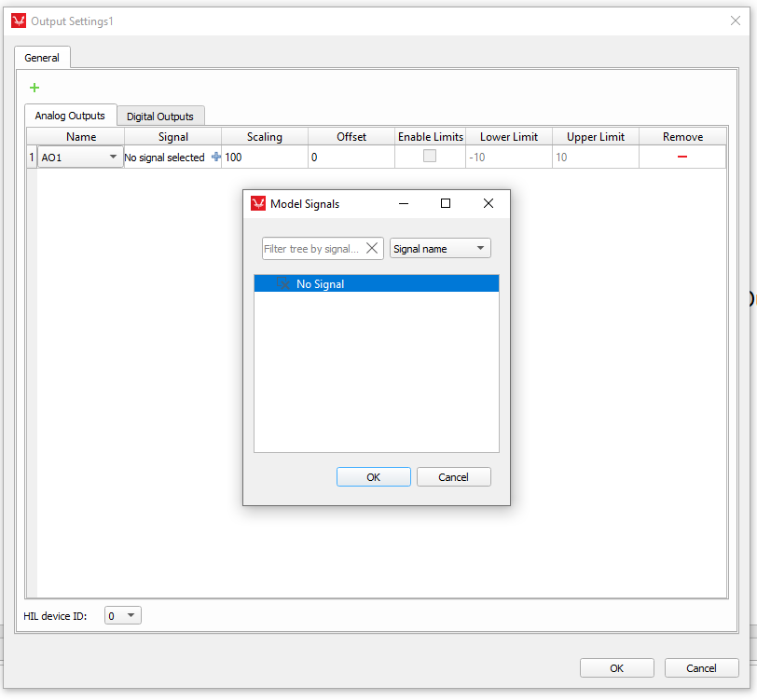Select the No Signal tree item
The width and height of the screenshot is (757, 700).
(320, 284)
